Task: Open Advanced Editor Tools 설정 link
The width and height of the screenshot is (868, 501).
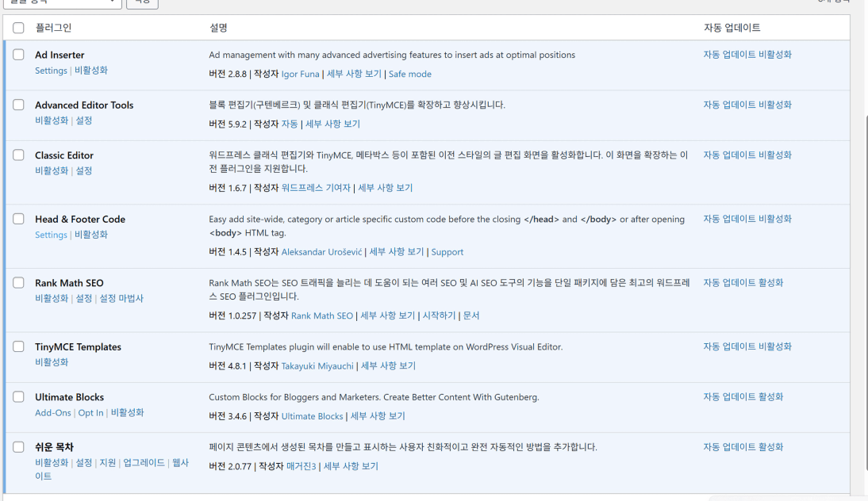Action: click(x=84, y=120)
